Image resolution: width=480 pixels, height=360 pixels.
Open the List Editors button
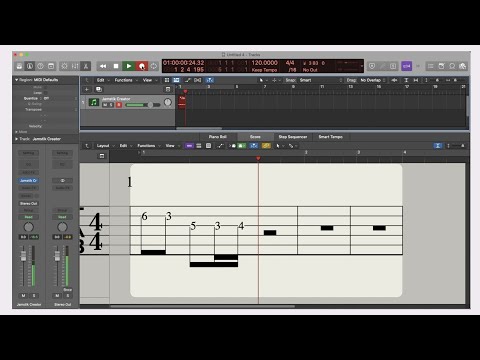click(x=431, y=66)
